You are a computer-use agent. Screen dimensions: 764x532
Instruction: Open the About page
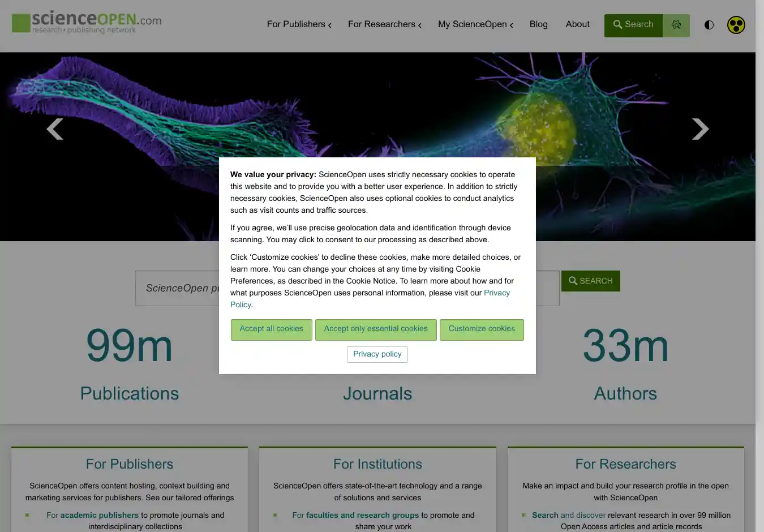pyautogui.click(x=577, y=24)
